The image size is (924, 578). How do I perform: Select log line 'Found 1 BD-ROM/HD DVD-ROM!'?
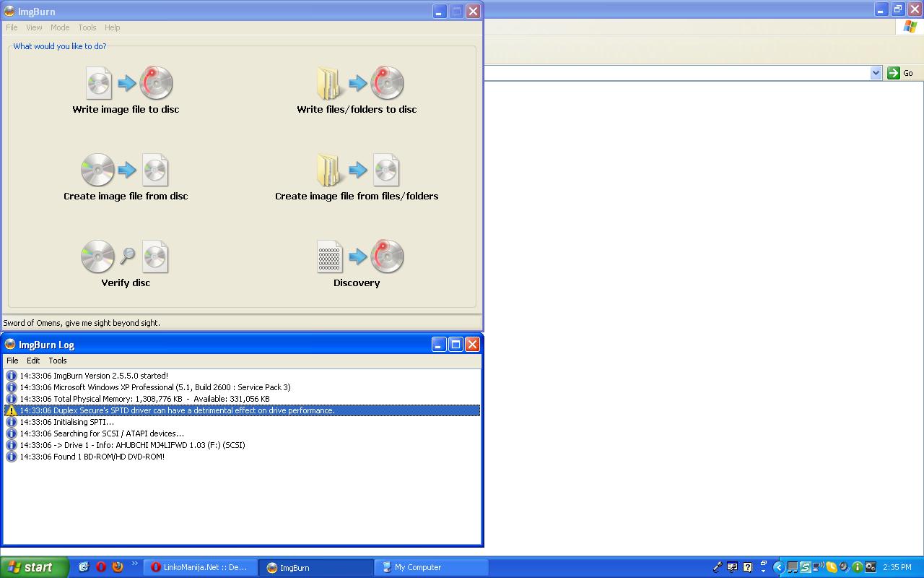(x=242, y=457)
